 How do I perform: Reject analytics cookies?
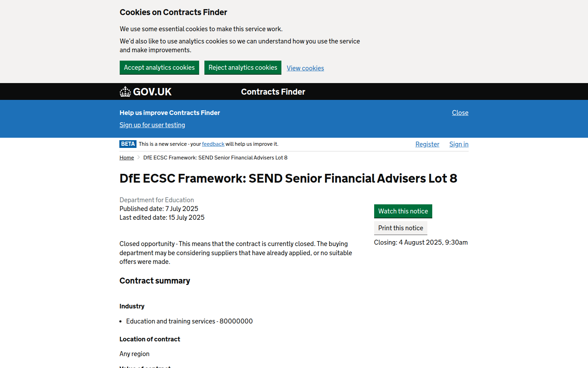[x=243, y=68]
